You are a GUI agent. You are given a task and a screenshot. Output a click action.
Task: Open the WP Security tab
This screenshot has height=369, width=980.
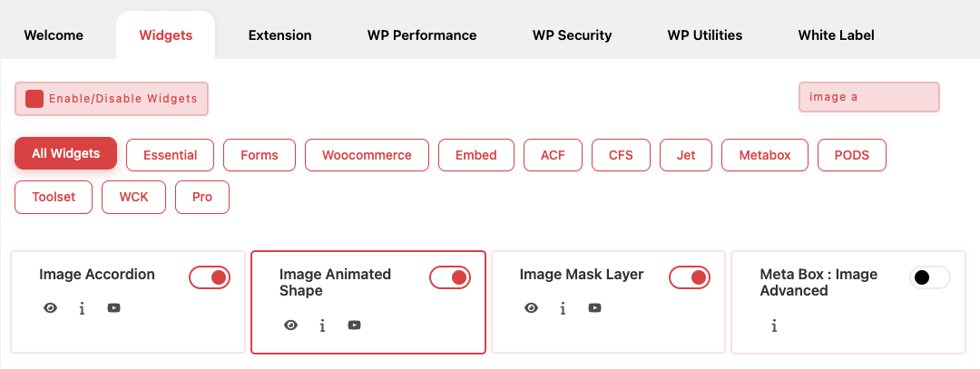point(572,35)
